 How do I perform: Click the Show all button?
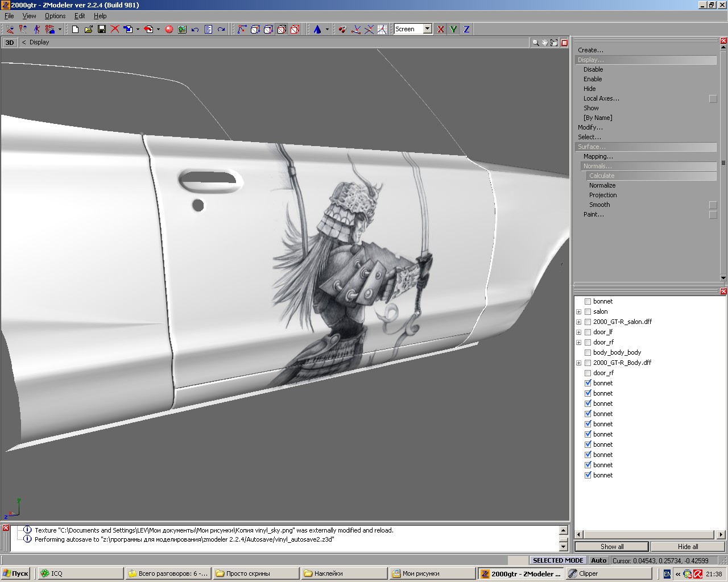click(x=611, y=547)
